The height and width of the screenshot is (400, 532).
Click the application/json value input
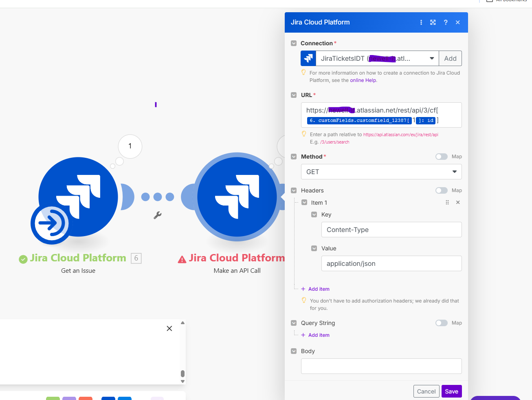pyautogui.click(x=391, y=263)
